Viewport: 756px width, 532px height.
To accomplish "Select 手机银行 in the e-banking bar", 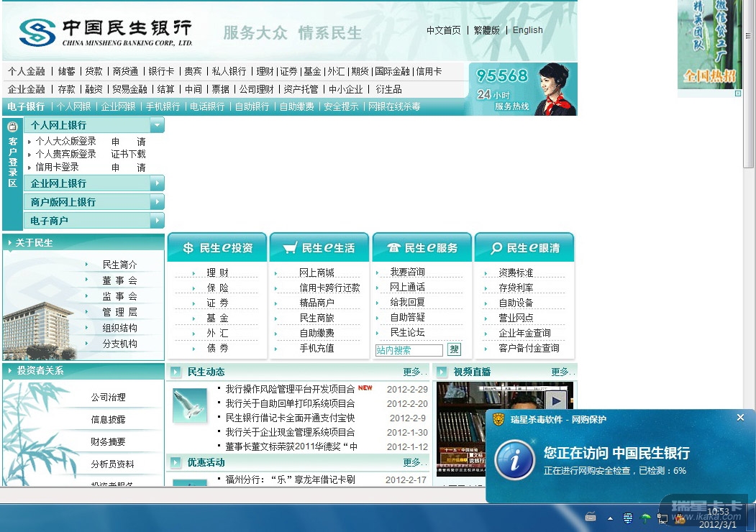I will [163, 106].
